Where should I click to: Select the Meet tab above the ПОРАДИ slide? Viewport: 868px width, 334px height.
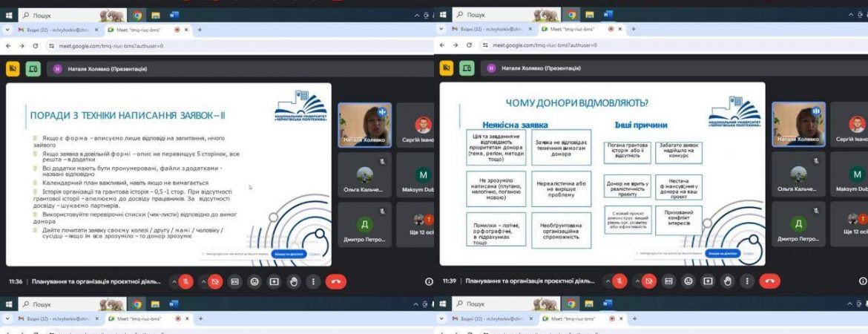(147, 30)
